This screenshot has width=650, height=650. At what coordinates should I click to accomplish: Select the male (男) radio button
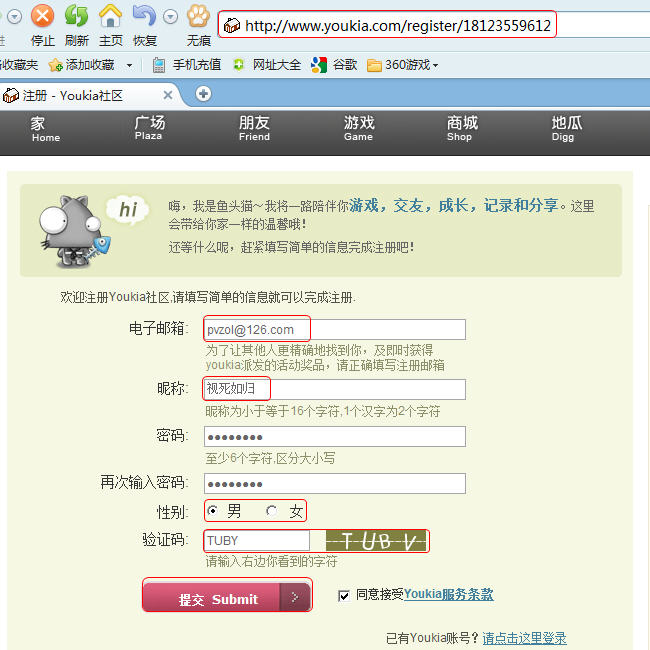[212, 510]
